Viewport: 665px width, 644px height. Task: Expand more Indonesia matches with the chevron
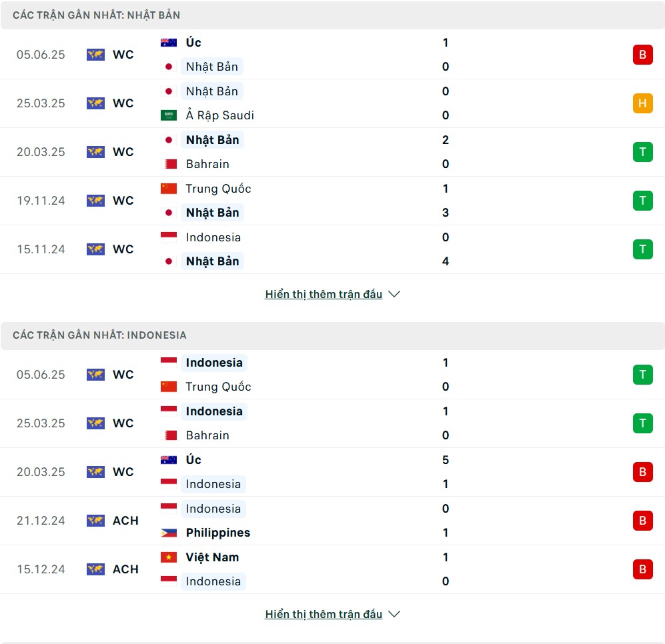tap(394, 614)
